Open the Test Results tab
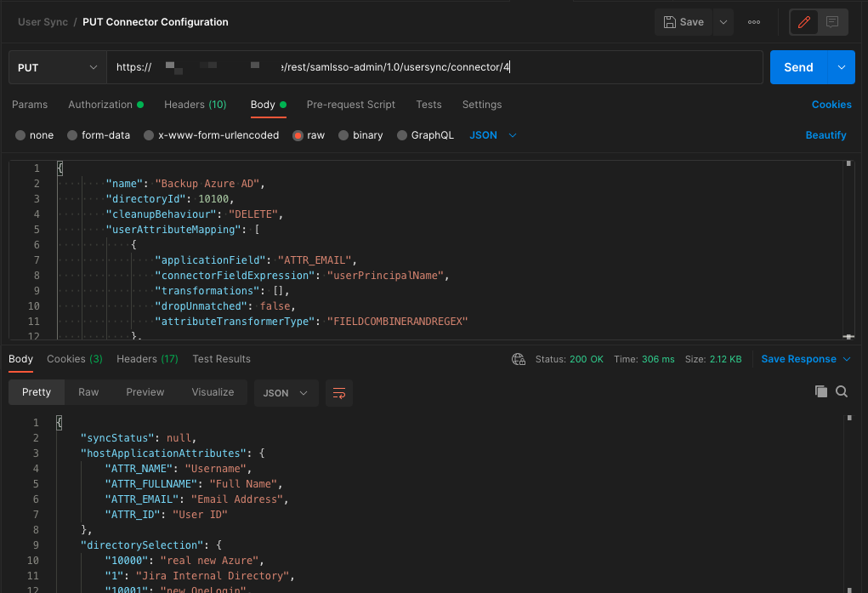868x593 pixels. click(x=221, y=359)
